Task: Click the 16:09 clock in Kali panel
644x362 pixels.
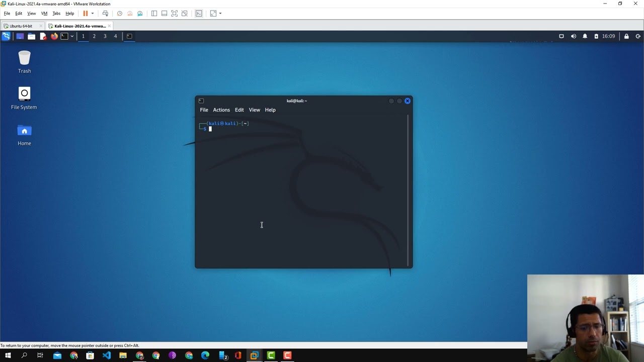Action: (608, 36)
